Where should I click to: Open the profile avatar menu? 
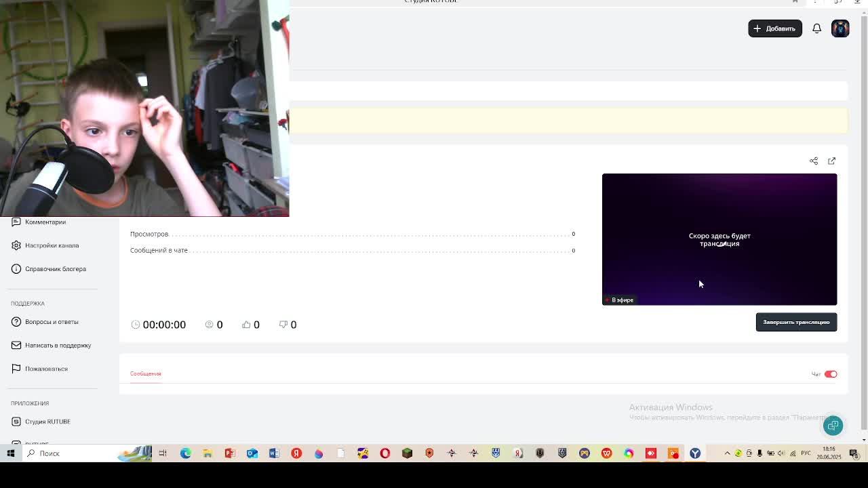pos(840,28)
